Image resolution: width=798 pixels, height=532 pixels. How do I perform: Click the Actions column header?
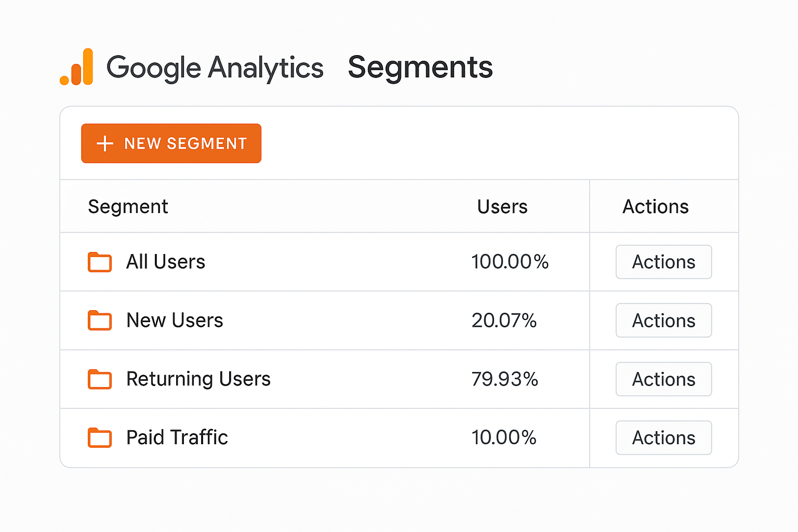point(655,206)
